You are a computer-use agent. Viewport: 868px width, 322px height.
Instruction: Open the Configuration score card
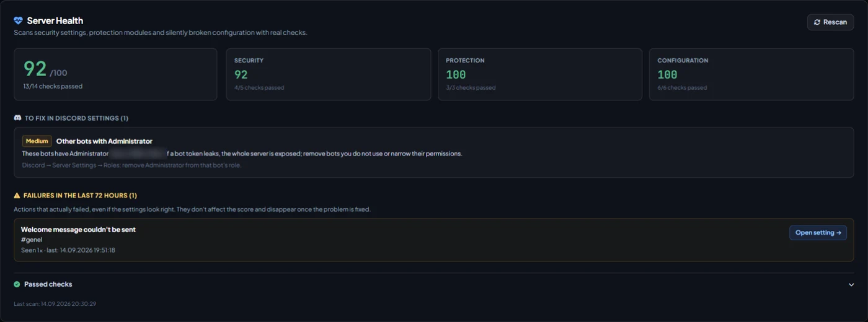click(x=751, y=74)
